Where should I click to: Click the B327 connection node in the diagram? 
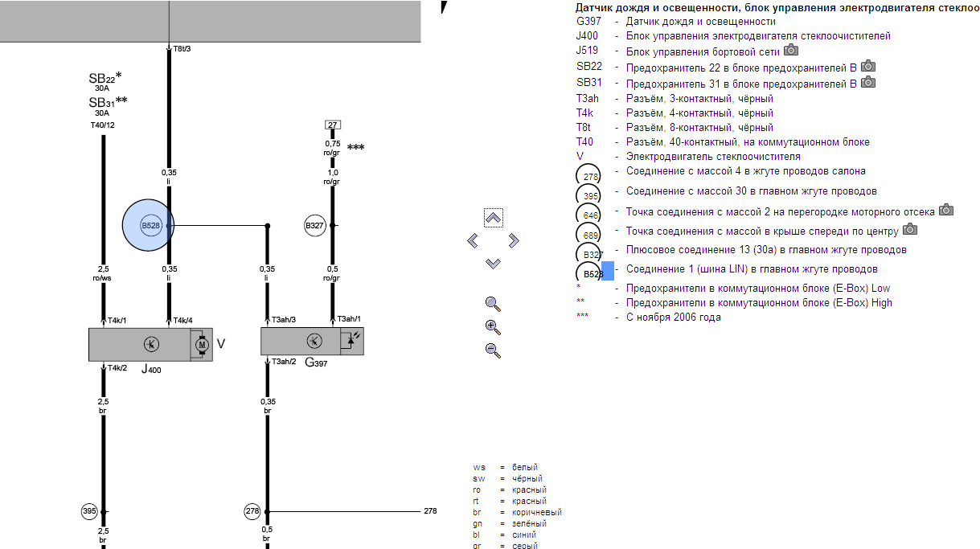click(314, 226)
